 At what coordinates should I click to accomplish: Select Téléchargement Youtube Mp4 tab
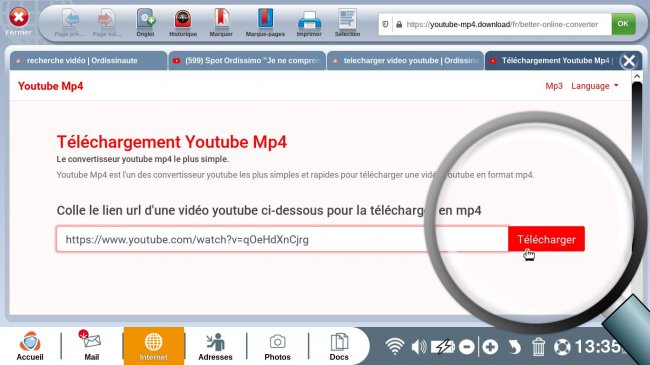551,61
